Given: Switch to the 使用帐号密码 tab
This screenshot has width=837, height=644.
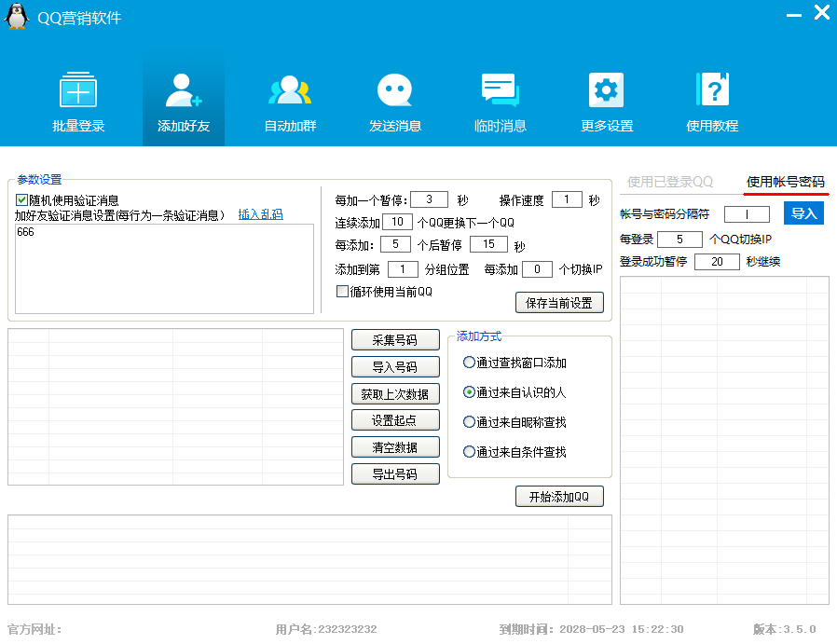Looking at the screenshot, I should point(785,182).
